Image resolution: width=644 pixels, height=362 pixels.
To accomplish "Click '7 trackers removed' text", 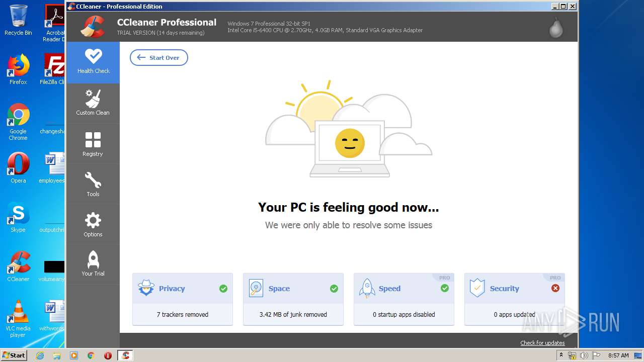I will coord(183,314).
